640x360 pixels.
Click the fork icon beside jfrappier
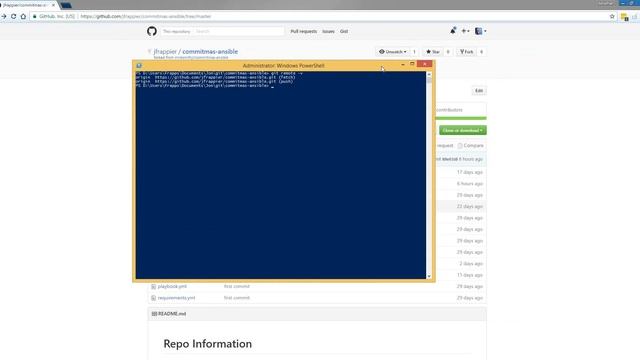[149, 51]
